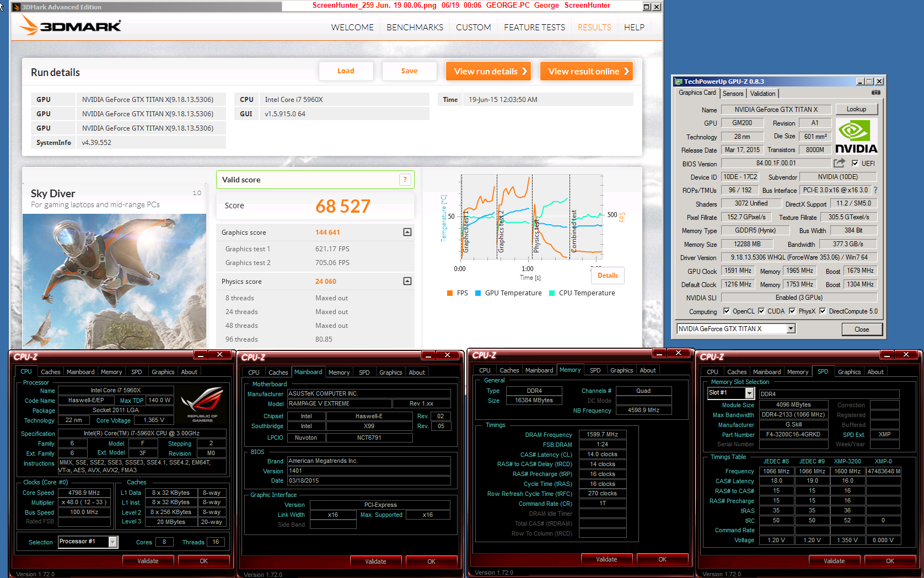Toggle the PhysX checkbox
This screenshot has width=924, height=578.
(792, 311)
